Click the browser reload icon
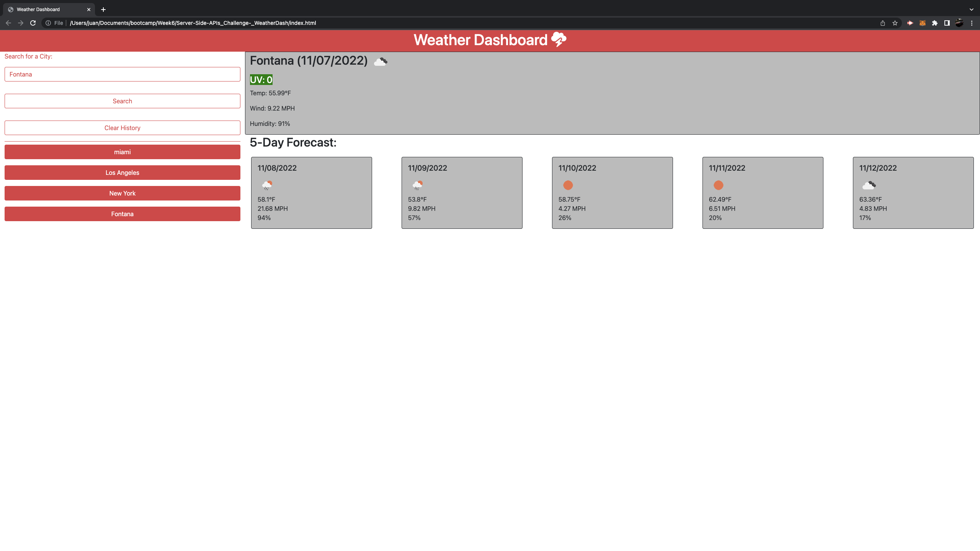The width and height of the screenshot is (980, 551). [x=33, y=23]
